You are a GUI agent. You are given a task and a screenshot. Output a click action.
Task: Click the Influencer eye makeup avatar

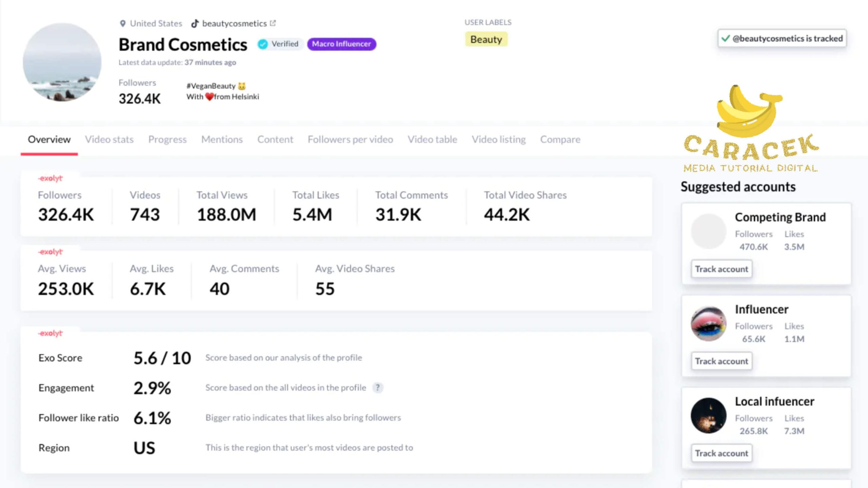point(708,323)
